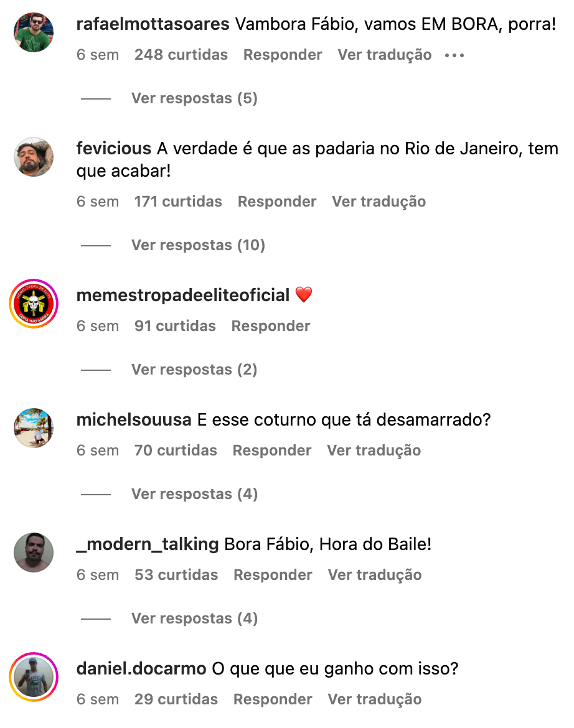Translate rafaelmottasoares comment with Ver tradução
The image size is (574, 728).
point(385,55)
